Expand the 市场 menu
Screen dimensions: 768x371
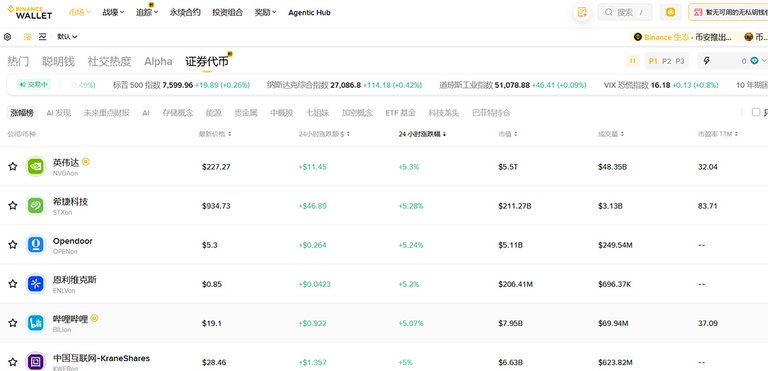tap(79, 12)
